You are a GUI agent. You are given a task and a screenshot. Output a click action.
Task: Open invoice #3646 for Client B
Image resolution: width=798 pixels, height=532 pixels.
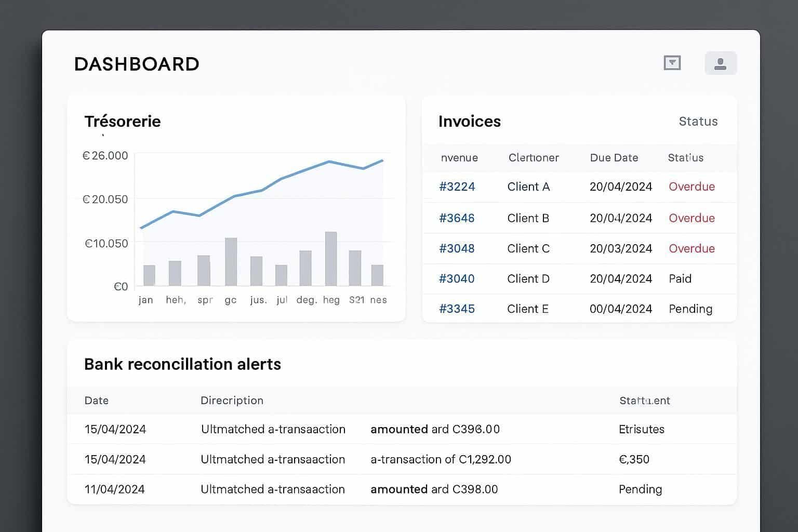pos(457,218)
